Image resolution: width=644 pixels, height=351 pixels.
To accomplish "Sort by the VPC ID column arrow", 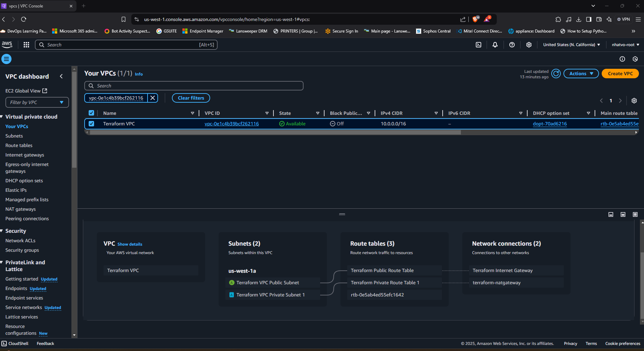I will [267, 113].
